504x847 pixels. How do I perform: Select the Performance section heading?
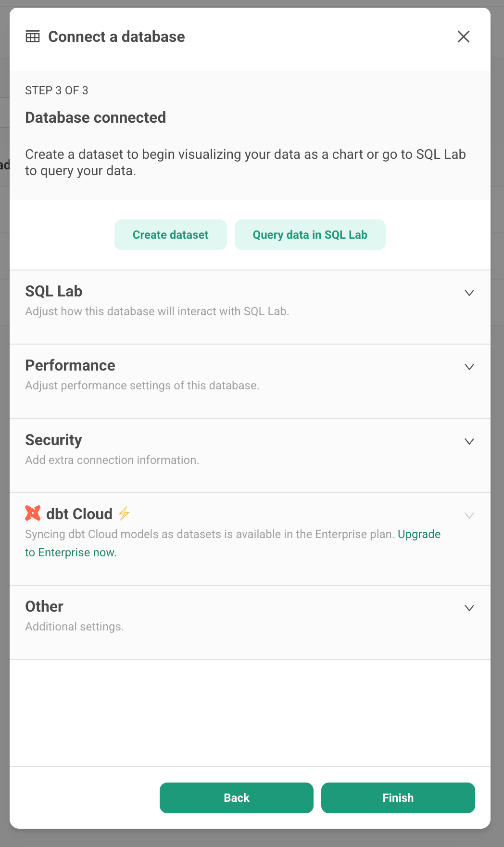pos(70,365)
